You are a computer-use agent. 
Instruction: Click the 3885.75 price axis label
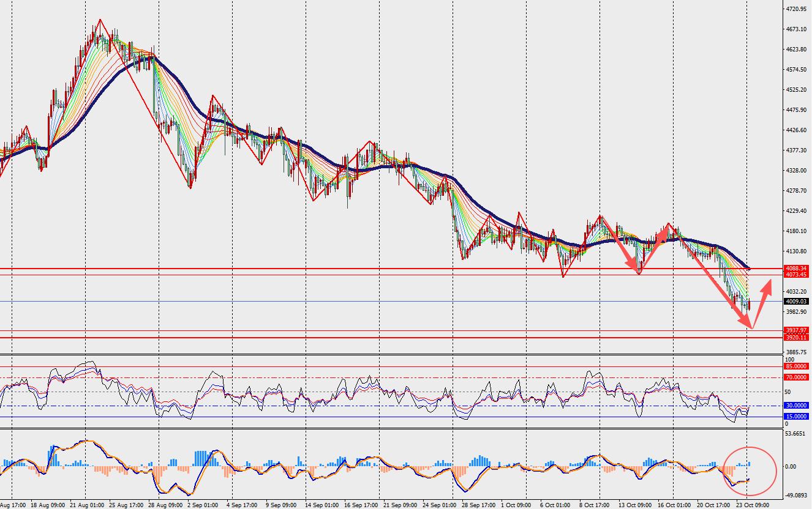797,352
